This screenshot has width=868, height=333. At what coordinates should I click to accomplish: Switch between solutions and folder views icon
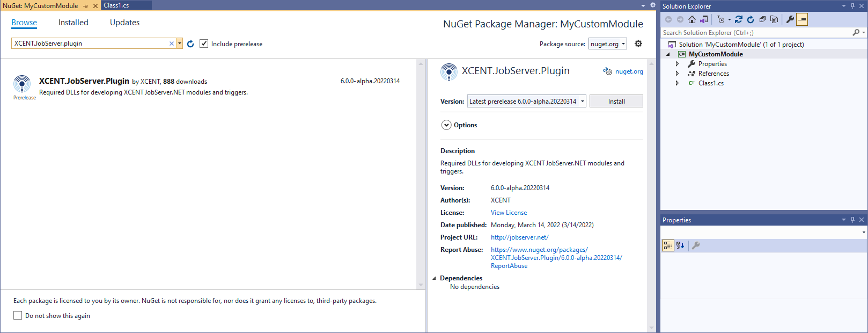click(704, 19)
